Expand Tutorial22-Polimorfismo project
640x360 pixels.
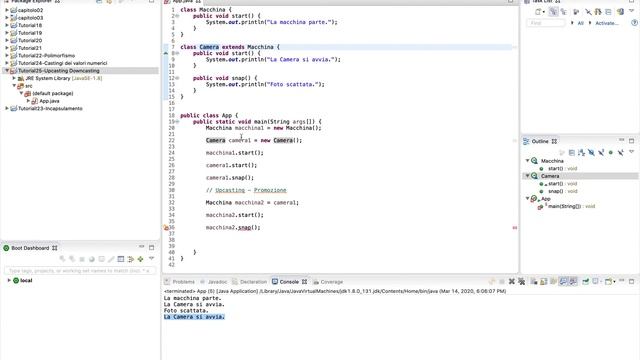[7, 56]
